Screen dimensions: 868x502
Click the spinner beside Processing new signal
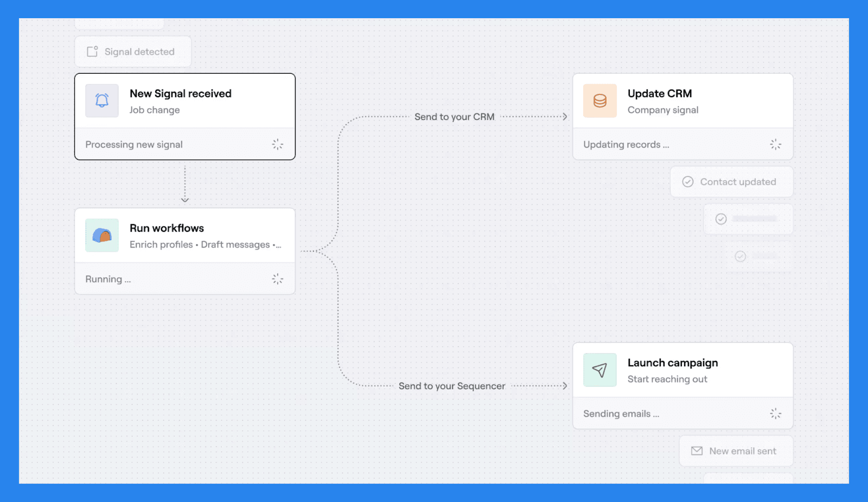tap(278, 144)
